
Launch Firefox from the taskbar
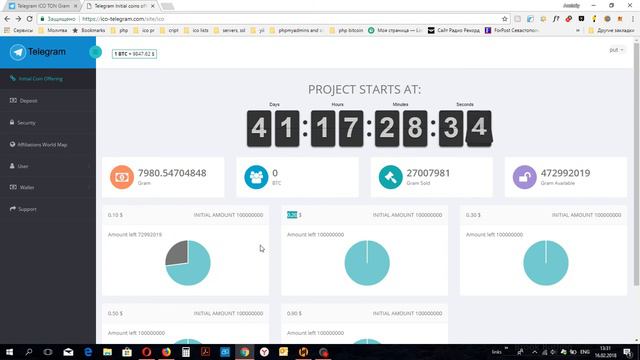[166, 352]
